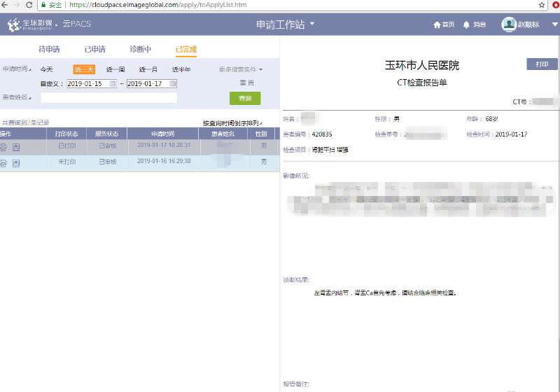Viewport: 560px width, 392px height.
Task: Click image icon in the 2019-01-16 row
Action: tap(16, 163)
